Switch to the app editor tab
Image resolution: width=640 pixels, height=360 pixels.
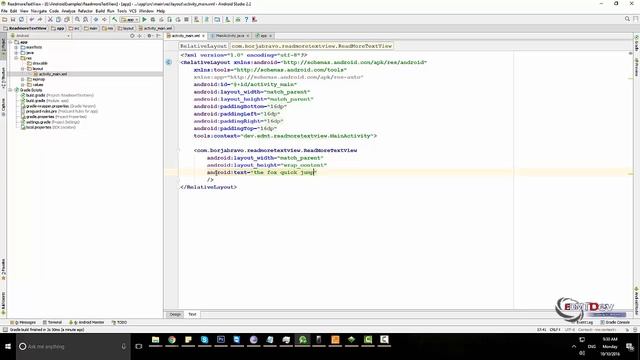point(263,36)
